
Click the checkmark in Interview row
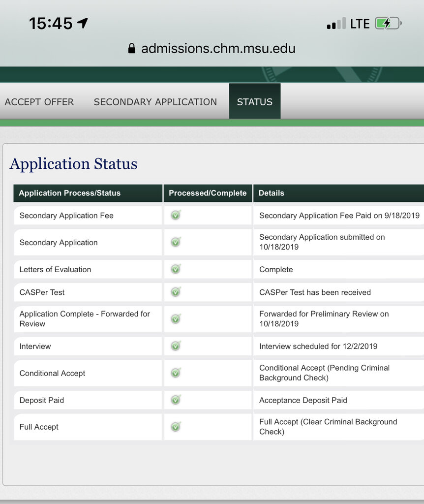(x=176, y=346)
